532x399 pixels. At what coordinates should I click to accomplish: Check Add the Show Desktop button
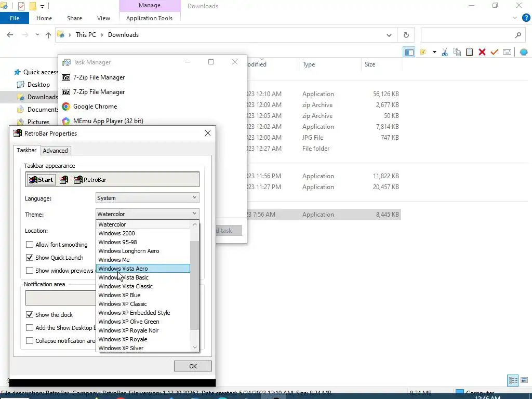pos(30,327)
